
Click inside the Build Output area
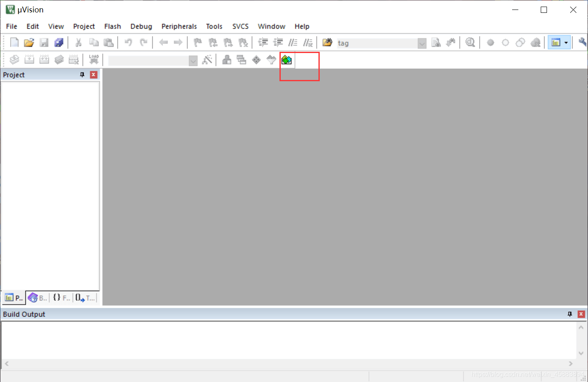pyautogui.click(x=290, y=340)
